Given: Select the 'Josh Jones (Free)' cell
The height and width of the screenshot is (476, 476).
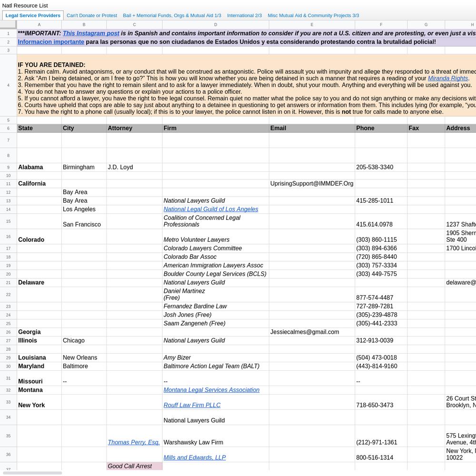Looking at the screenshot, I should click(216, 315).
